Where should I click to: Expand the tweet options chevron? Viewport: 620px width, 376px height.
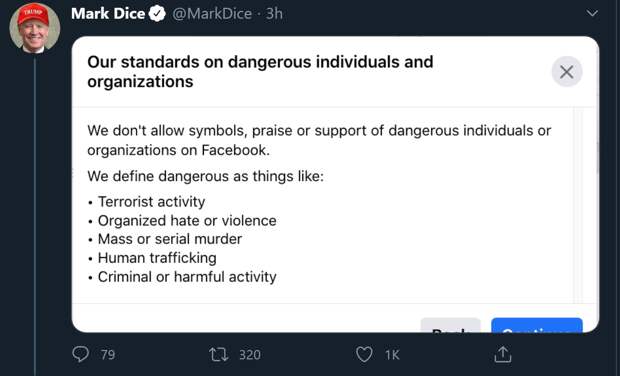pos(592,14)
